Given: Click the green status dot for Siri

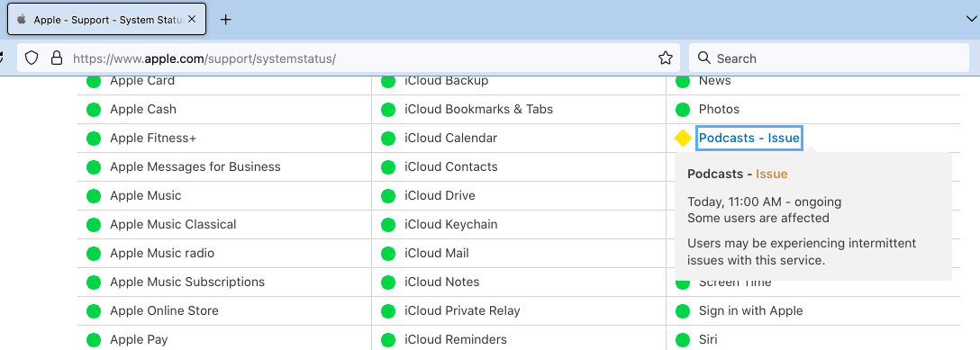Looking at the screenshot, I should point(683,340).
